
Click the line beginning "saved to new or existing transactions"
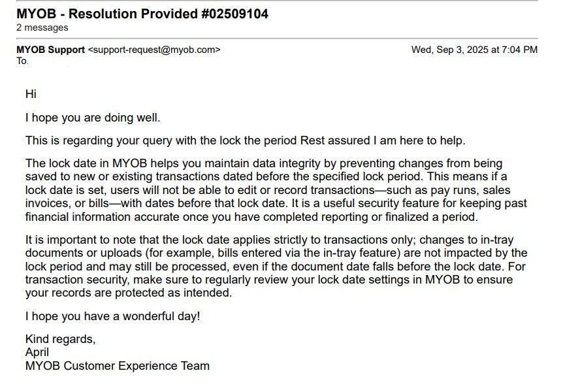click(265, 176)
